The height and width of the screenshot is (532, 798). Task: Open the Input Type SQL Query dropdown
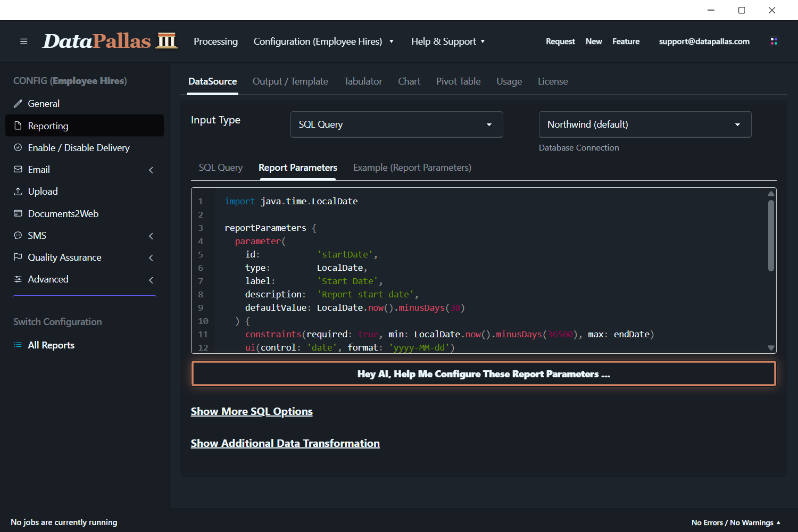pyautogui.click(x=397, y=124)
